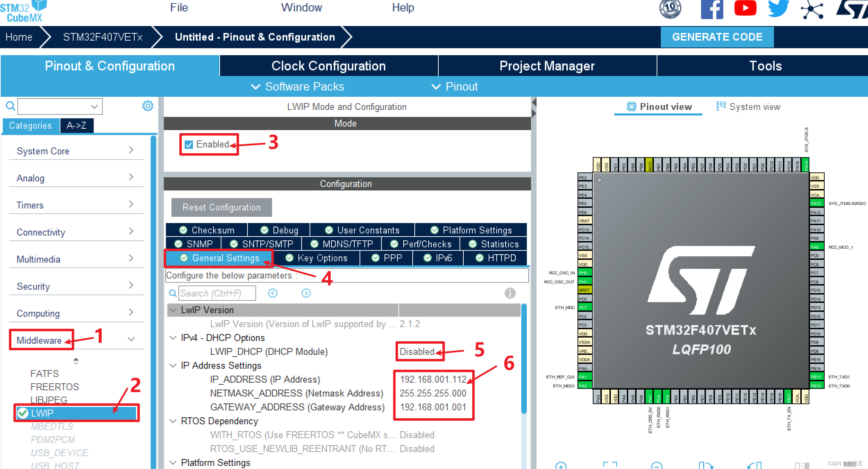The image size is (868, 469).
Task: Open the gear settings icon above categories
Action: 148,106
